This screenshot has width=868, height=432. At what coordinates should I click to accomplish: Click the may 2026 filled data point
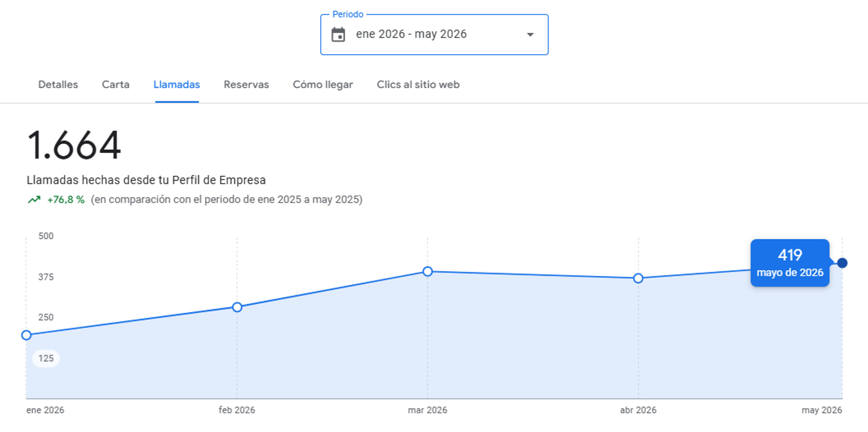(x=842, y=263)
